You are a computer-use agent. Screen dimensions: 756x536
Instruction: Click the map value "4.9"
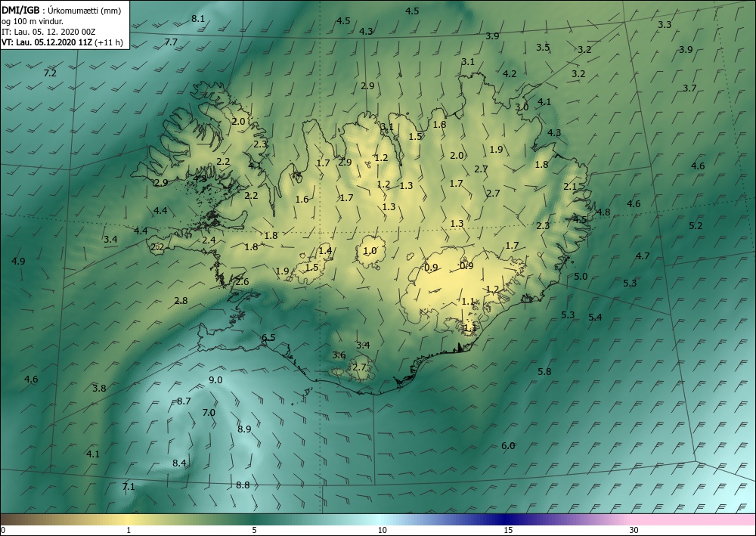pos(18,262)
